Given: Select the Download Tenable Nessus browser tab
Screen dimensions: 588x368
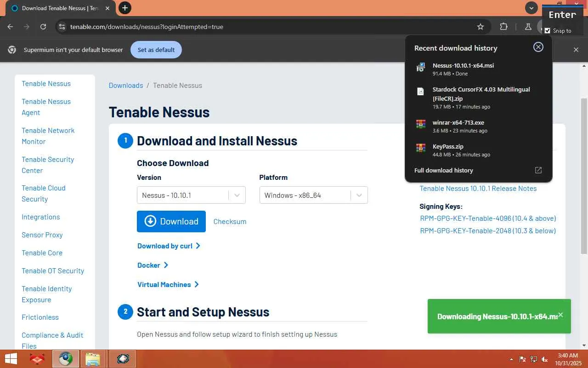Looking at the screenshot, I should click(x=60, y=8).
